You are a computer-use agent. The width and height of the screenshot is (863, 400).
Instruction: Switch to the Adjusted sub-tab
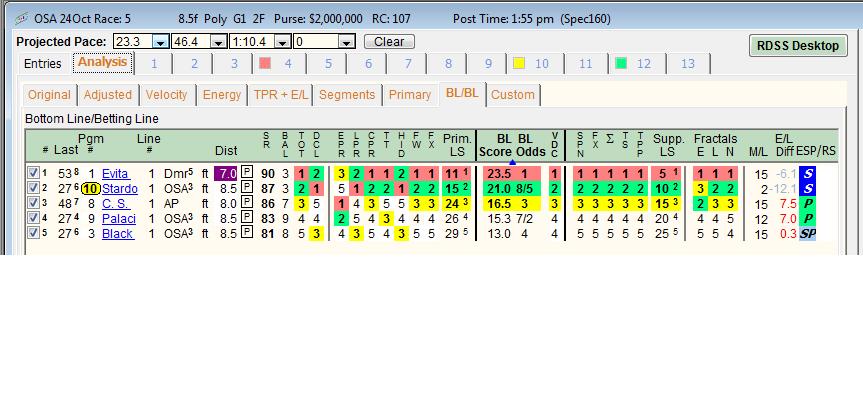tap(108, 95)
